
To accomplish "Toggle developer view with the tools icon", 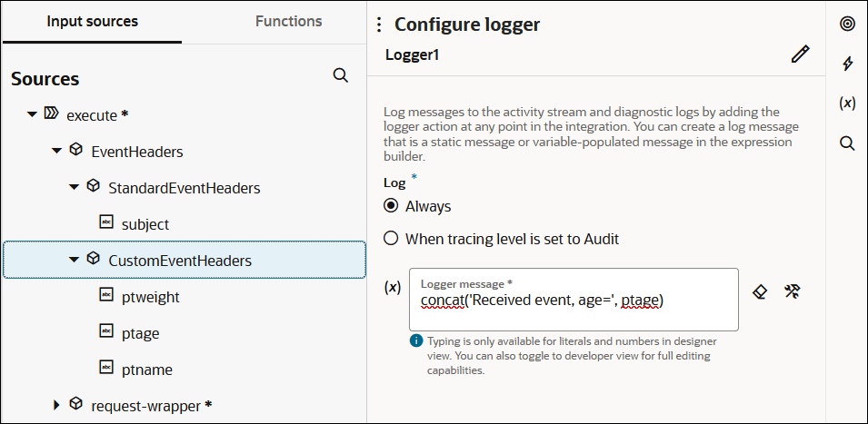I will (x=792, y=291).
